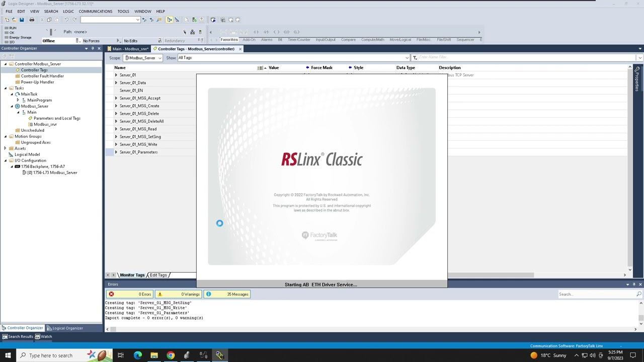Click the RSLinx Classic taskbar icon
Viewport: 644px width, 362px height.
tap(220, 355)
